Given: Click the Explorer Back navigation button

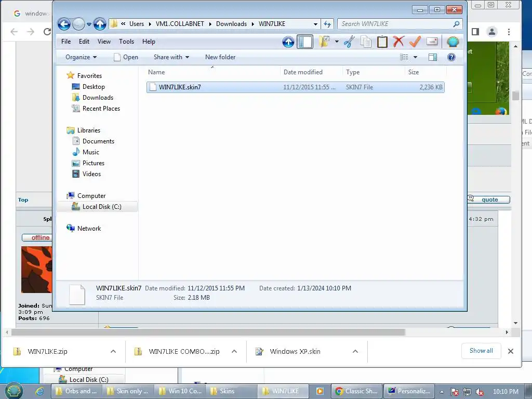Looking at the screenshot, I should point(64,24).
